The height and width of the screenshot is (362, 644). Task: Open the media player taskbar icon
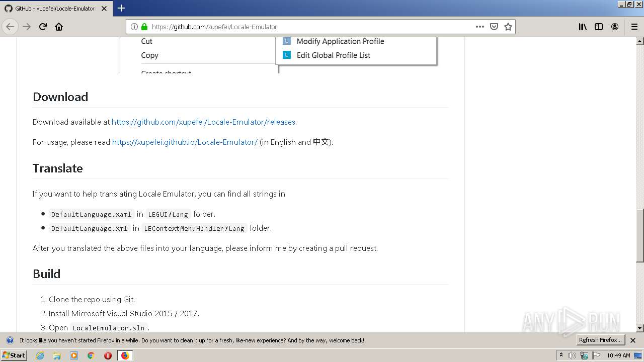[x=74, y=355]
